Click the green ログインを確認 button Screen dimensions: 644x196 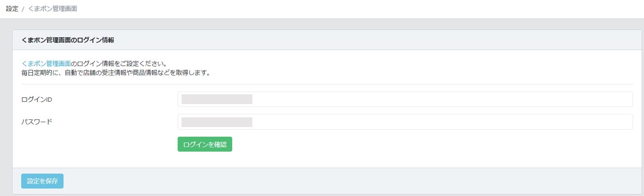click(205, 144)
